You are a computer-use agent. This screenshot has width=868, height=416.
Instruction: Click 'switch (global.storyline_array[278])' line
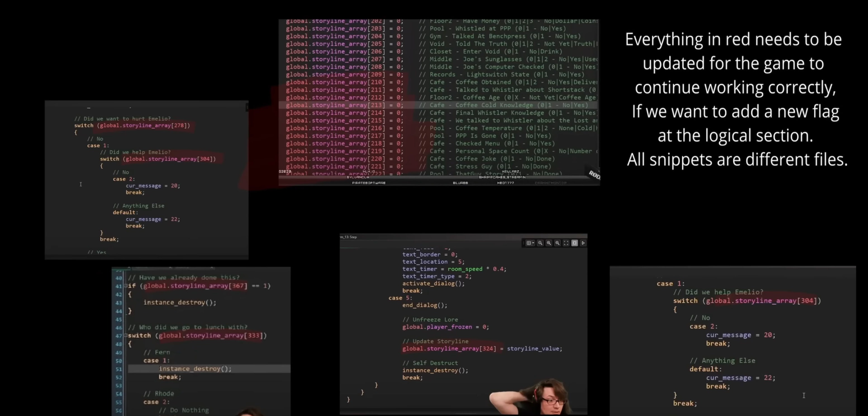pos(132,125)
